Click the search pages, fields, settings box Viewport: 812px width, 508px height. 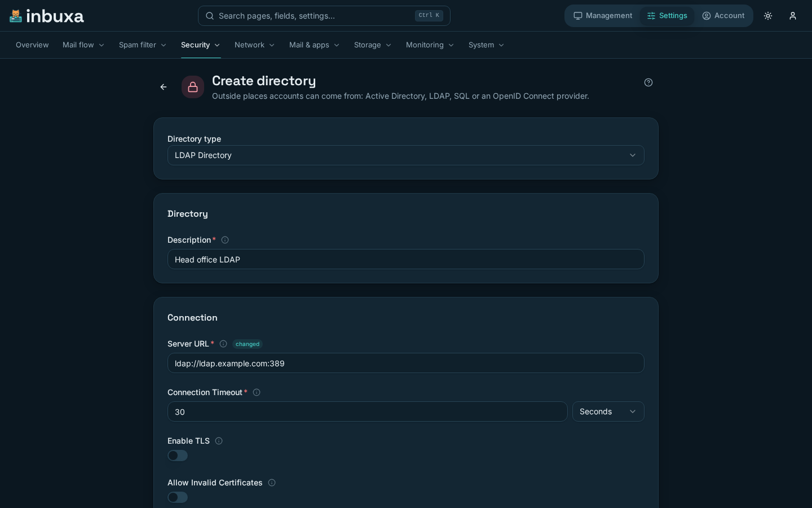(x=324, y=16)
